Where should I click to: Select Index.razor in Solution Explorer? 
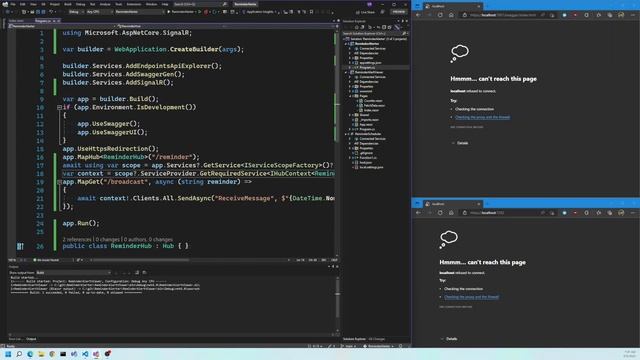371,110
